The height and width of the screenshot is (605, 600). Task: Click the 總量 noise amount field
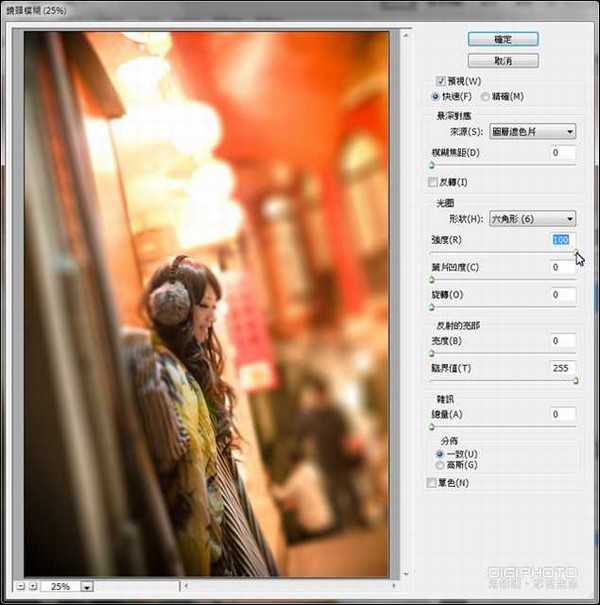click(x=561, y=414)
